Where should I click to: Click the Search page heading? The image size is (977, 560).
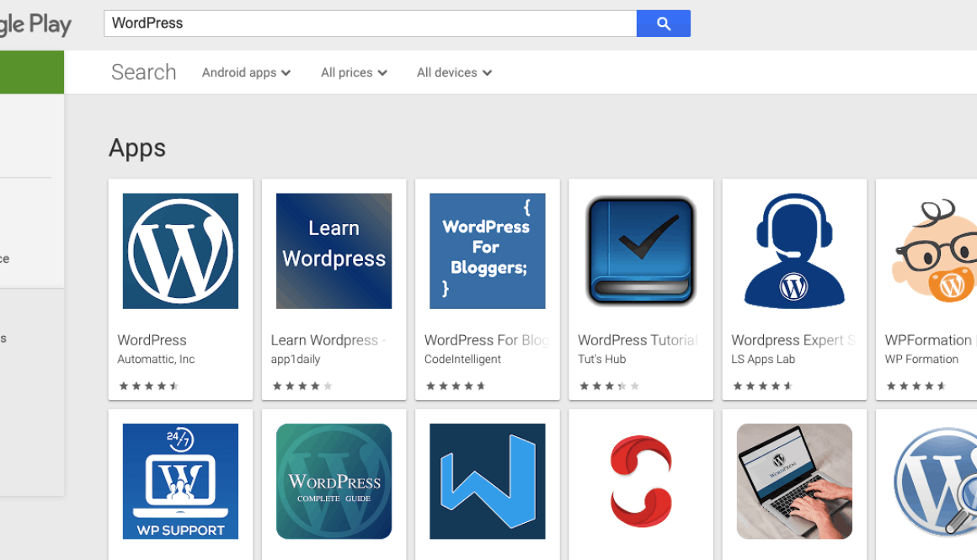click(x=143, y=72)
